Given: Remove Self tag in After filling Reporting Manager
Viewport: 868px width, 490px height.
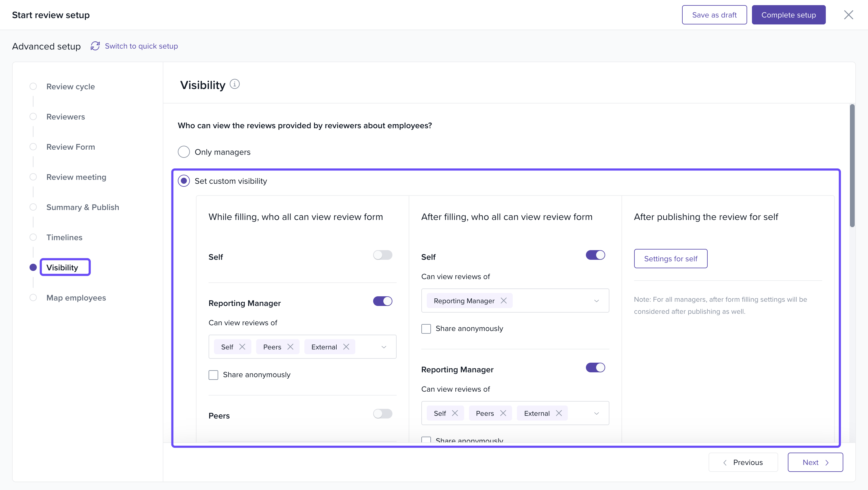Looking at the screenshot, I should (x=455, y=413).
